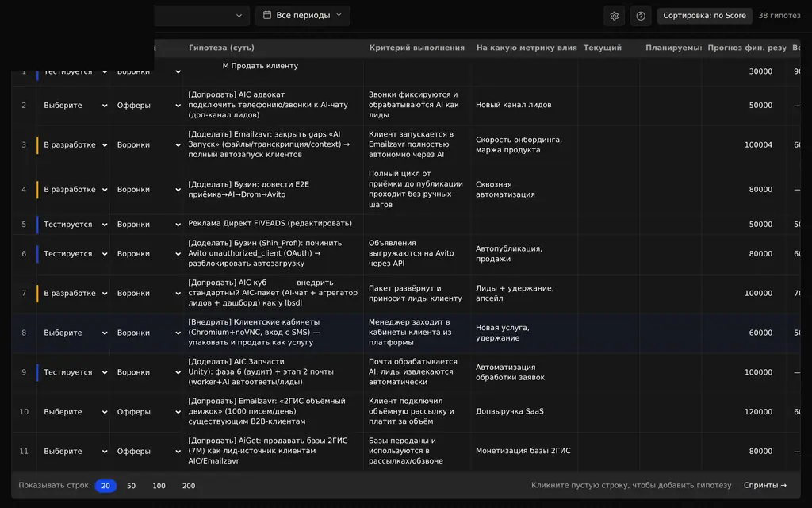Click Критерий выполнения column header
812x508 pixels.
[x=417, y=48]
